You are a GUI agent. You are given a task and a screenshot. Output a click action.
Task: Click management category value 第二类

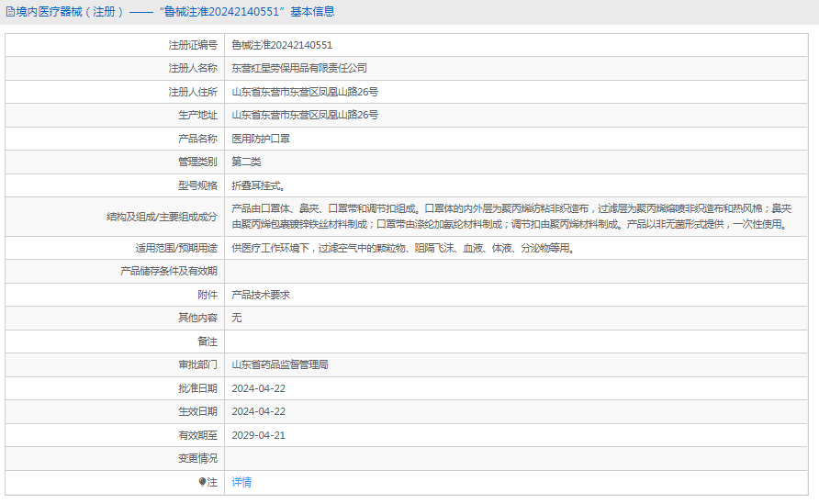[246, 162]
